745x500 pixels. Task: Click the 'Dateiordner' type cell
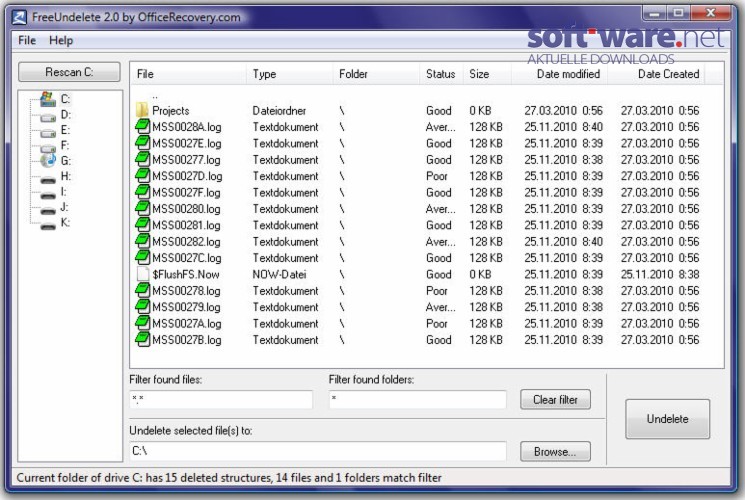point(279,111)
